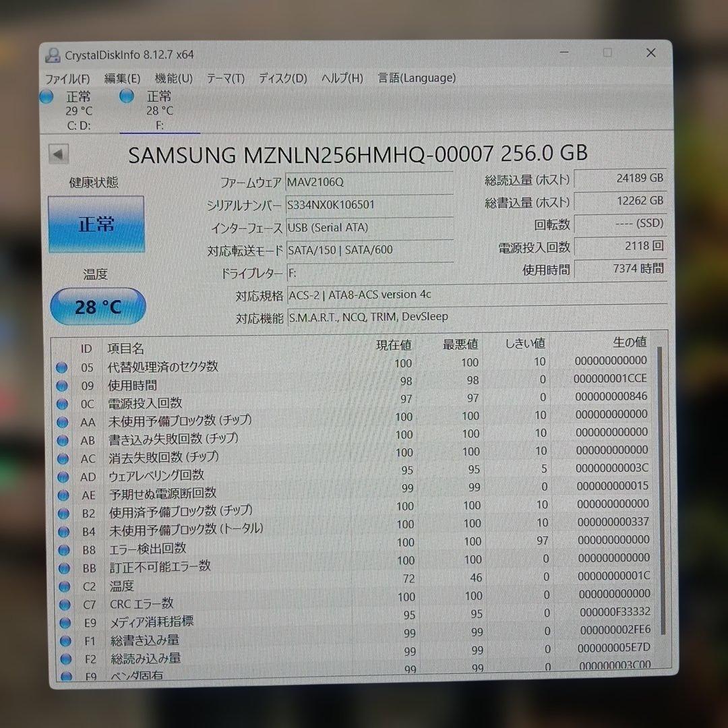Click the CrystalDiskInfo application icon in the title bar
The width and height of the screenshot is (728, 728).
click(x=55, y=53)
